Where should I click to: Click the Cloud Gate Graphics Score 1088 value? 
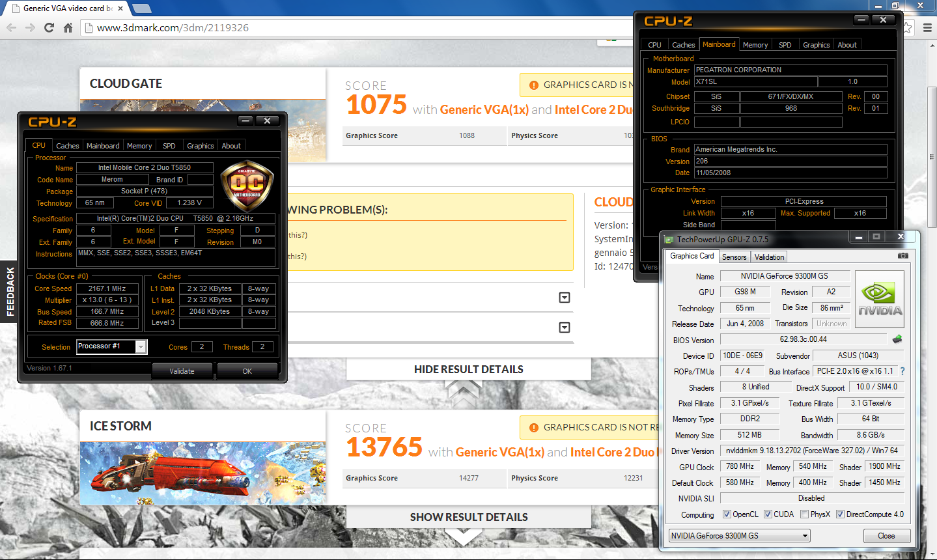pos(467,135)
